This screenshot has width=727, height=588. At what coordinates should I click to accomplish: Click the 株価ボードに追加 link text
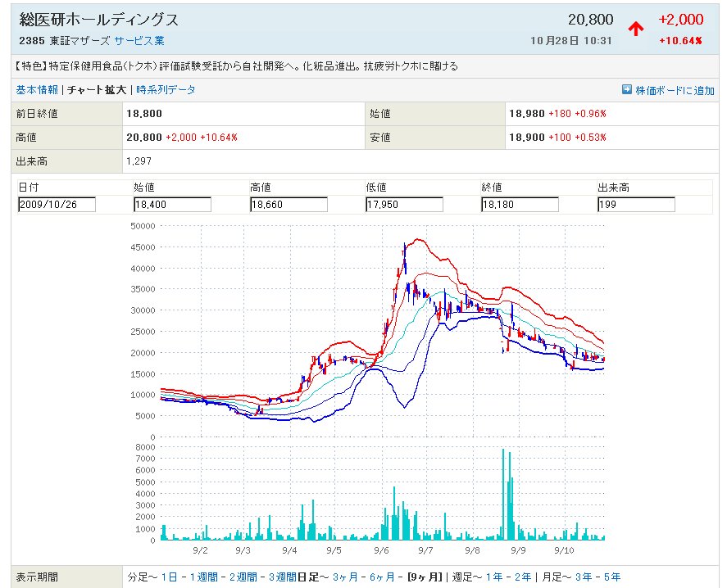675,90
